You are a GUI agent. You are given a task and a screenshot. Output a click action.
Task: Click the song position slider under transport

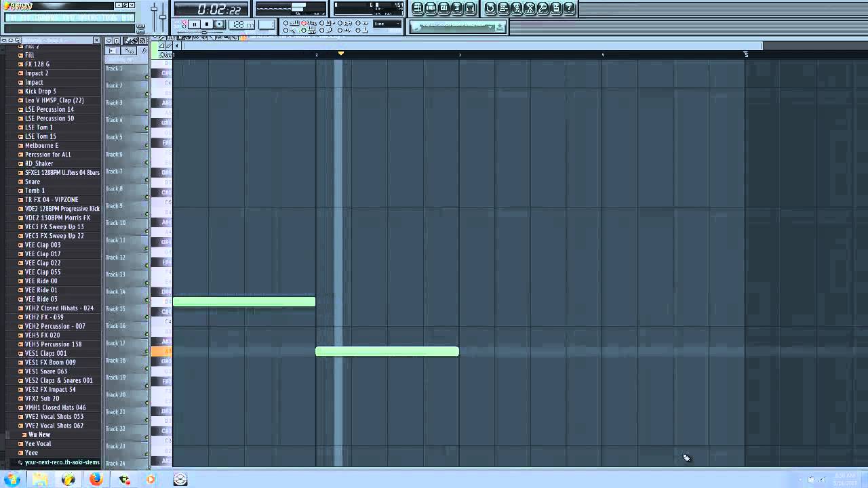tap(203, 33)
